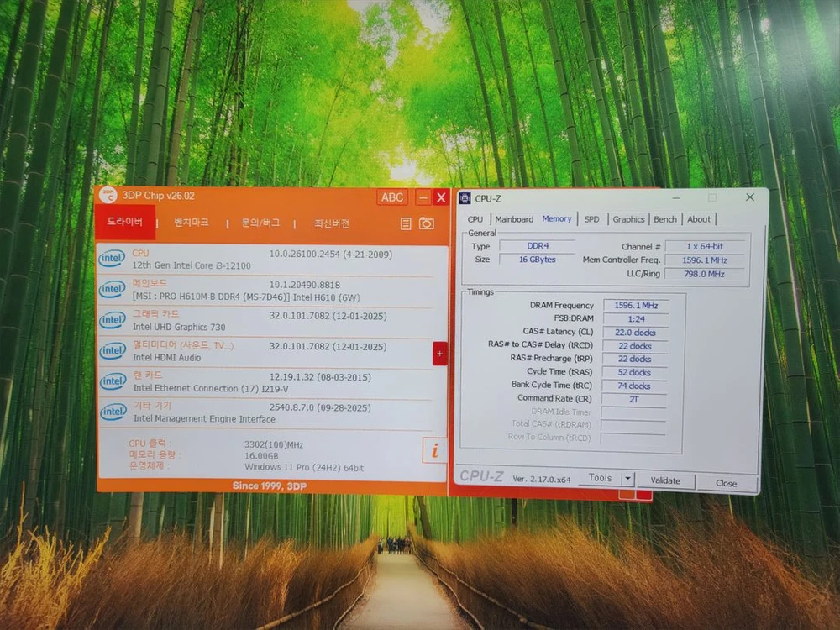This screenshot has height=630, width=840.
Task: Click the Intel logo beside the CPU row
Action: click(x=112, y=259)
